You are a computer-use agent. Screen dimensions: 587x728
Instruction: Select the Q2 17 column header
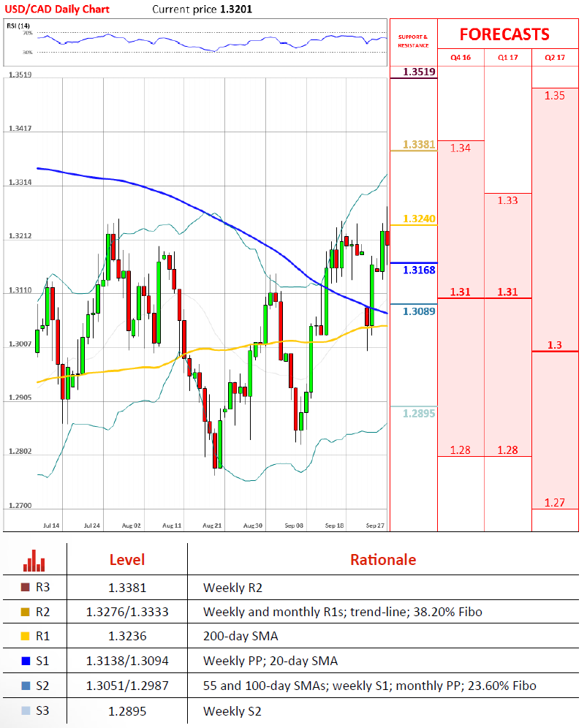[555, 58]
